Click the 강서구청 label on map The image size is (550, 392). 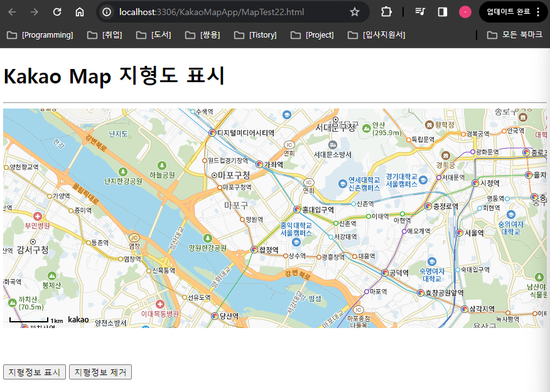[x=33, y=250]
